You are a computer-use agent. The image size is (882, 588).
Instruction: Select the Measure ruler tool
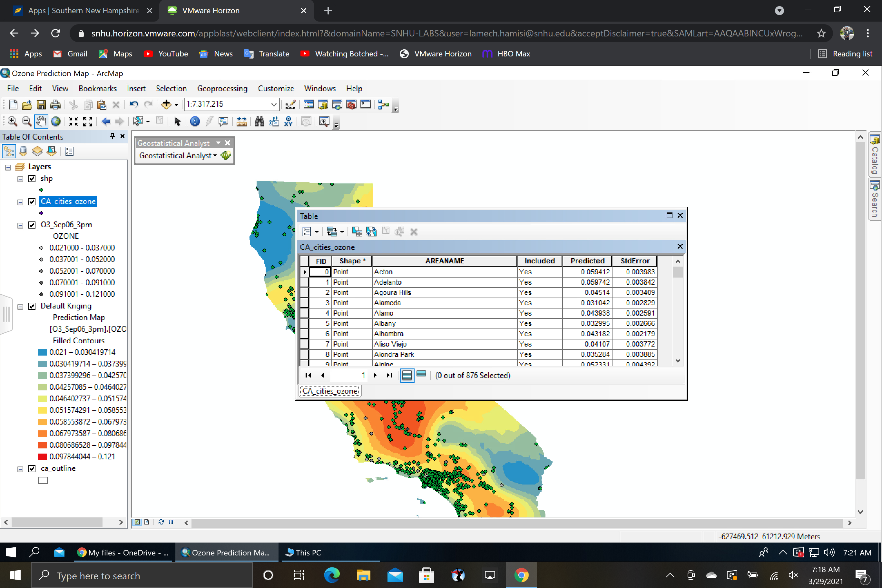point(241,122)
